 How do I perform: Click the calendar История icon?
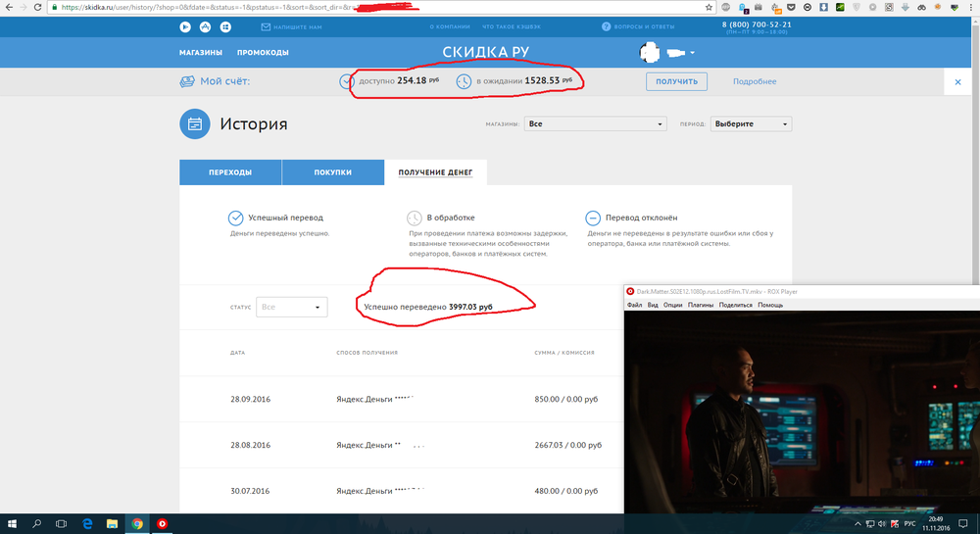coord(195,123)
